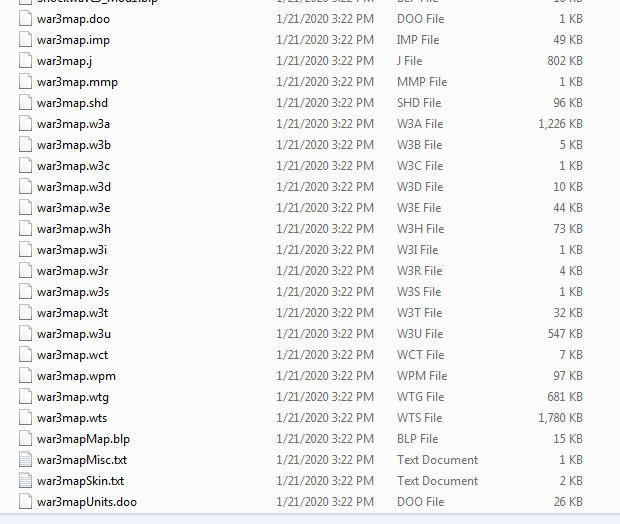Viewport: 620px width, 524px height.
Task: Click the file icon of war3map.w3e
Action: coord(25,208)
